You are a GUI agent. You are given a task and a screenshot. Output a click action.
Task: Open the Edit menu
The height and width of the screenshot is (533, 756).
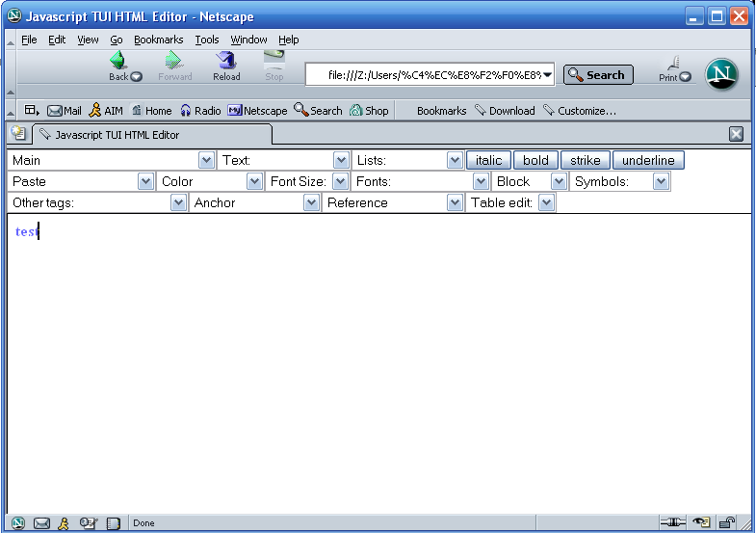coord(57,40)
